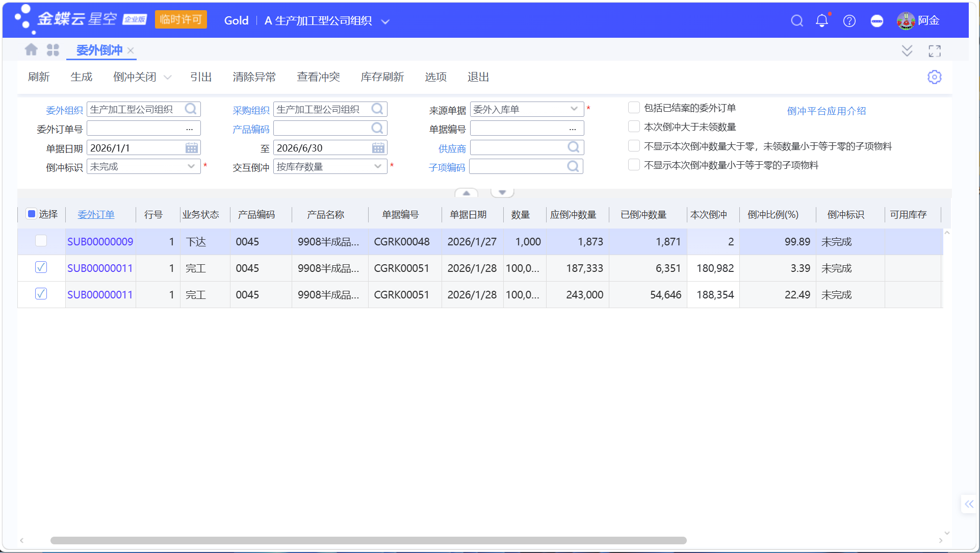Enable 本次倒冲大于未领数量 checkbox
The image size is (980, 553).
click(x=634, y=127)
